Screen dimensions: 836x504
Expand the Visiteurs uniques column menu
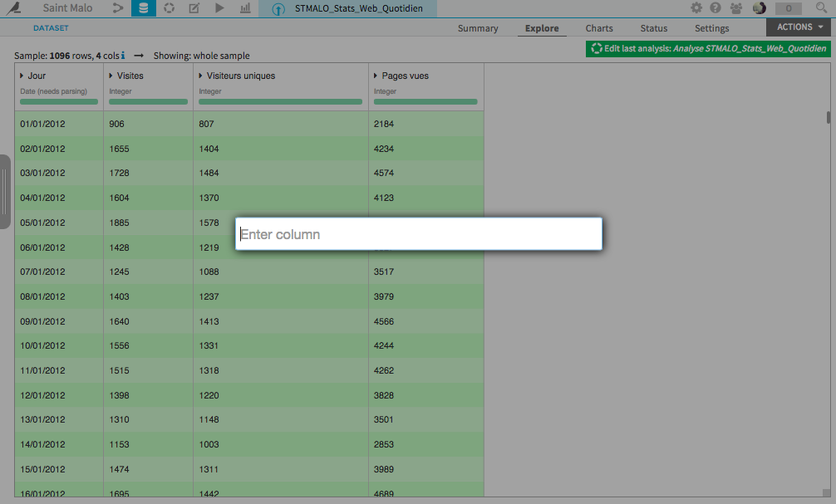tap(200, 76)
